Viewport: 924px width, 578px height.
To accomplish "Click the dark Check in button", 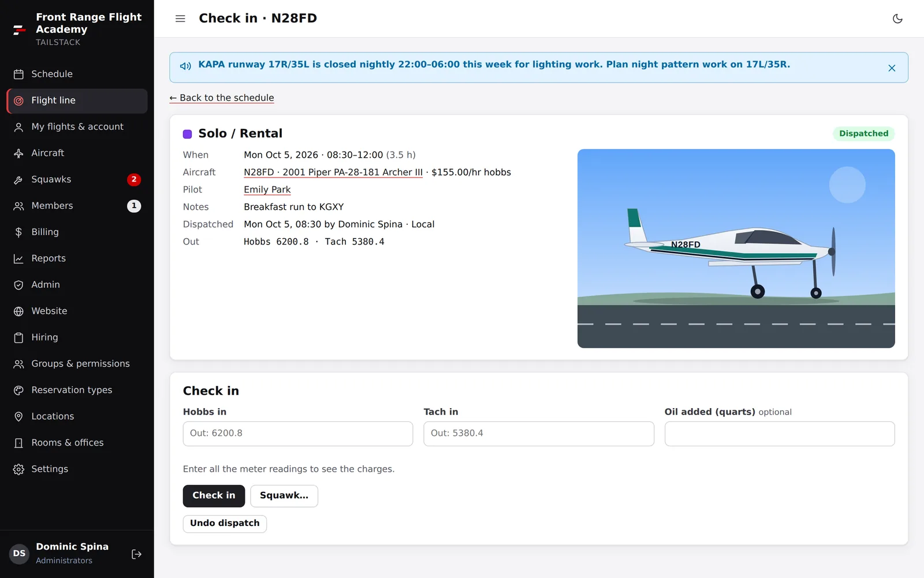I will click(214, 496).
